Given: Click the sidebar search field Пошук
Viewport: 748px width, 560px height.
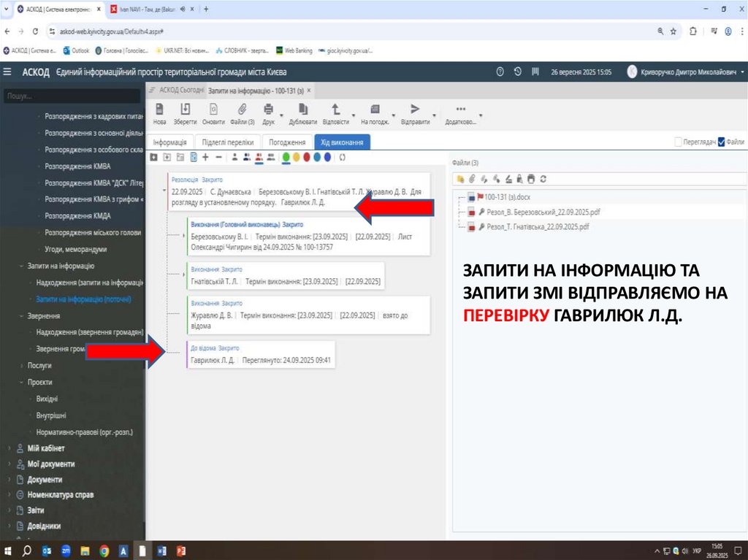Looking at the screenshot, I should pos(71,96).
